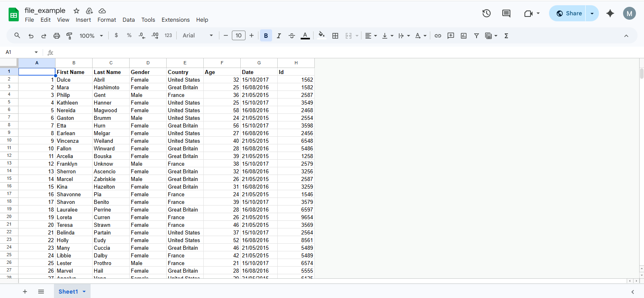View the cloud save status
This screenshot has width=644, height=298.
click(x=102, y=11)
